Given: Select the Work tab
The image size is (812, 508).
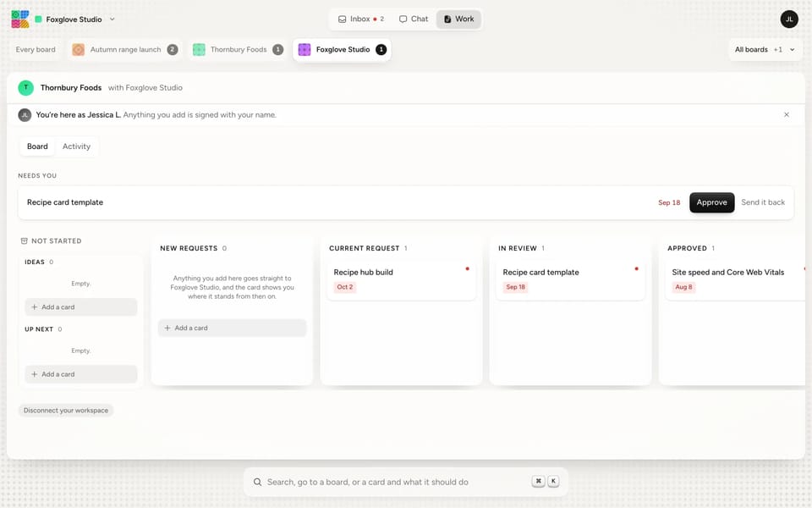Looking at the screenshot, I should pyautogui.click(x=458, y=19).
